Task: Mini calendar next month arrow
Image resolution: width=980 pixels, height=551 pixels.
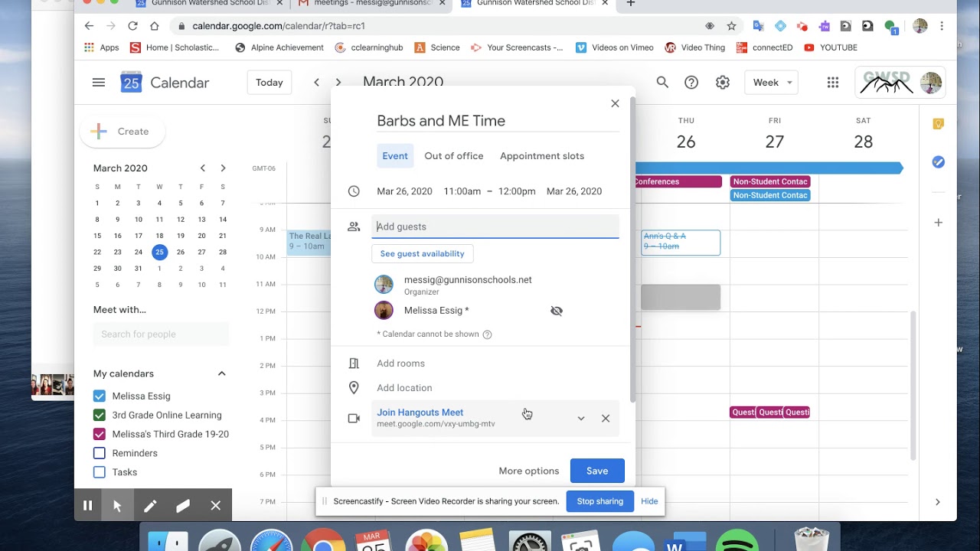Action: click(x=223, y=168)
